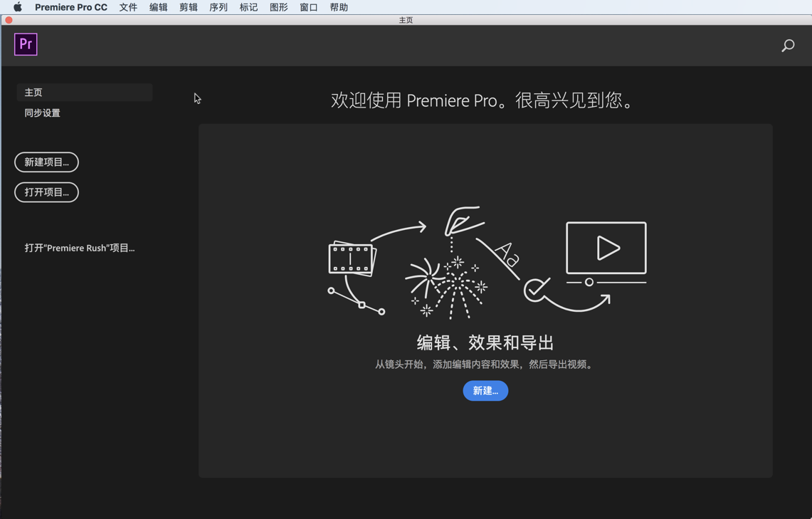
Task: Close the Home window with red button
Action: click(x=9, y=20)
